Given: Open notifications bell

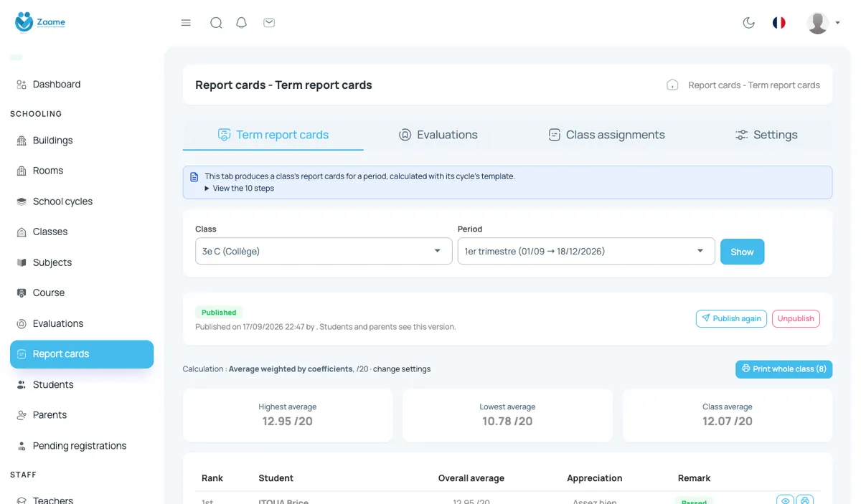Looking at the screenshot, I should coord(242,23).
